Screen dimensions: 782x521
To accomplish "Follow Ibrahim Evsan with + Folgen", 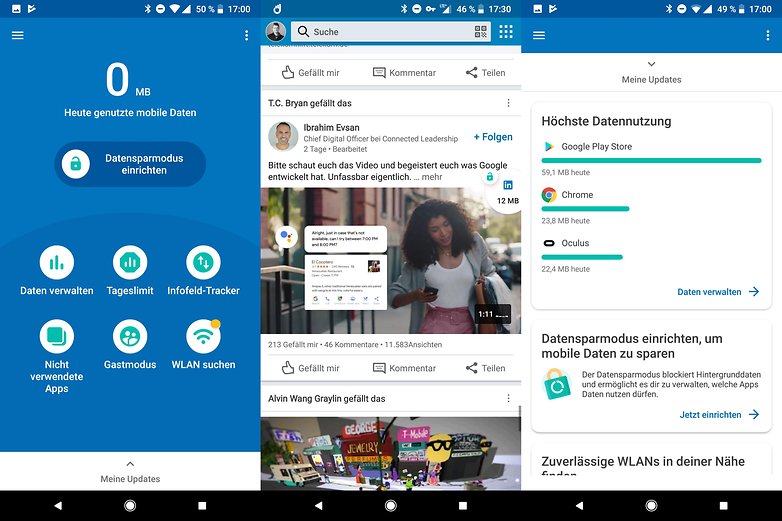I will click(x=493, y=137).
